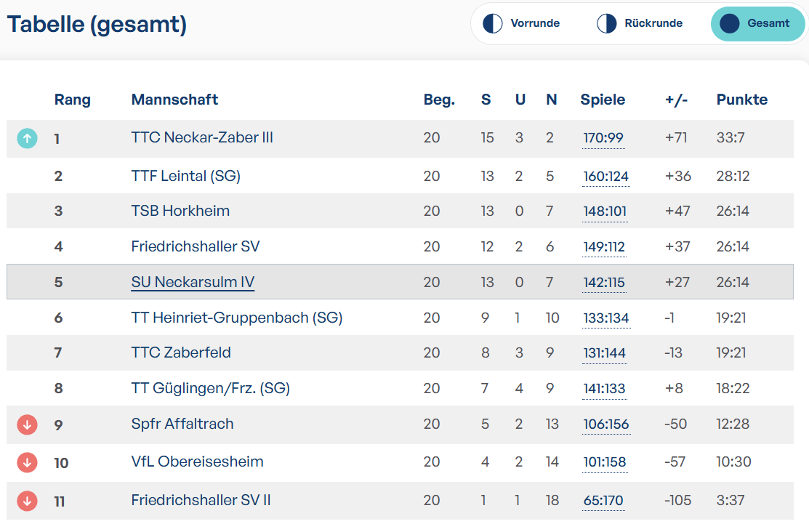The width and height of the screenshot is (809, 532).
Task: Click the half-circle icon next to Rückrunde
Action: [x=607, y=23]
